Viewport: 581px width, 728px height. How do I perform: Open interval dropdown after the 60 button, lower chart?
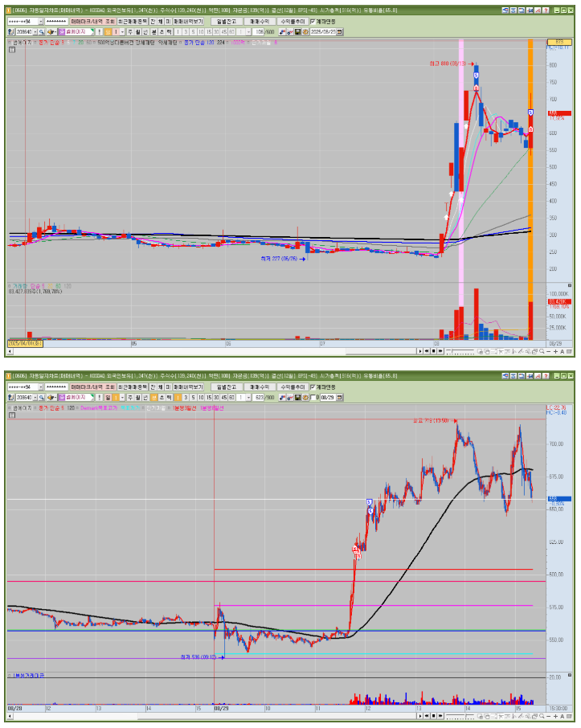[248, 398]
